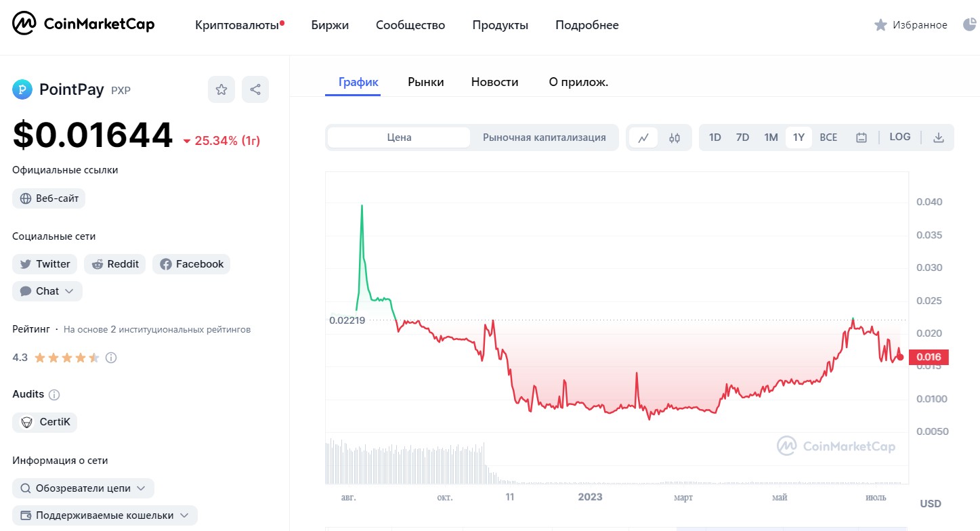Viewport: 980px width, 531px height.
Task: Select the График tab
Action: pos(358,82)
